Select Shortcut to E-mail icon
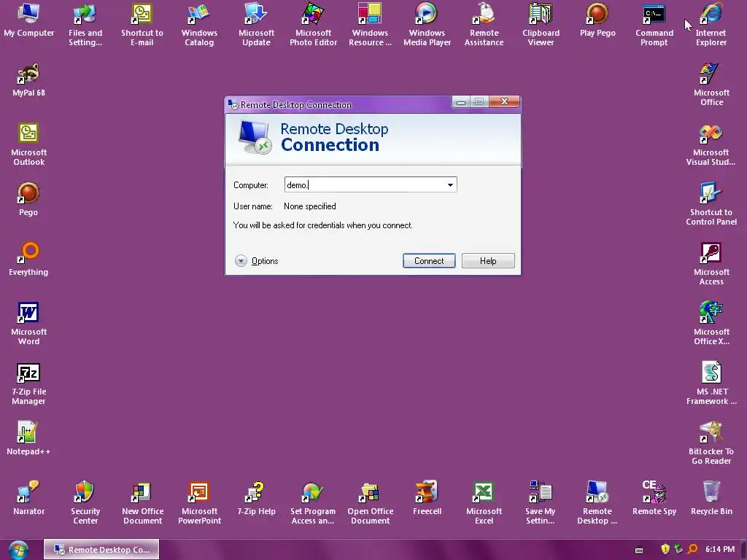The height and width of the screenshot is (560, 747). (x=142, y=25)
